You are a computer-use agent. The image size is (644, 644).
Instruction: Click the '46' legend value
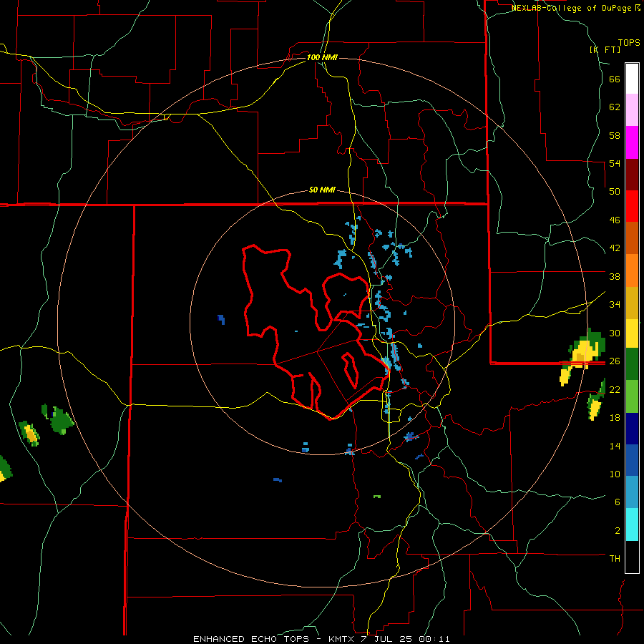tap(615, 220)
